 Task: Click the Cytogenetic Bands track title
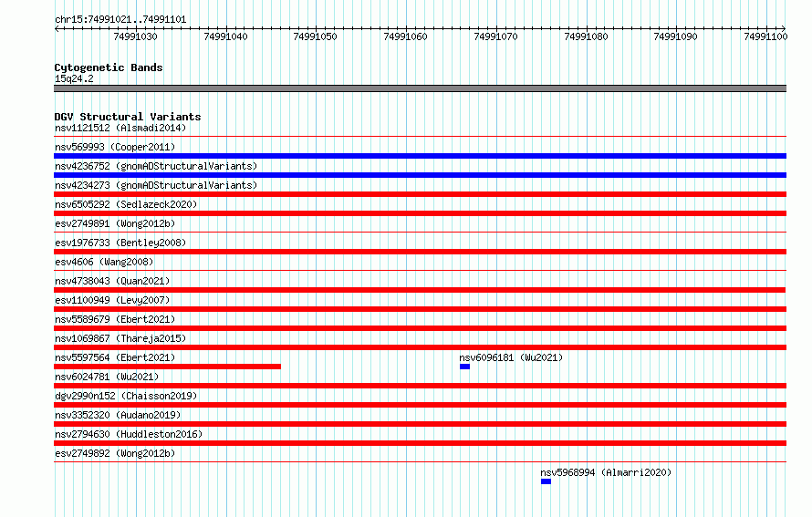click(x=109, y=67)
